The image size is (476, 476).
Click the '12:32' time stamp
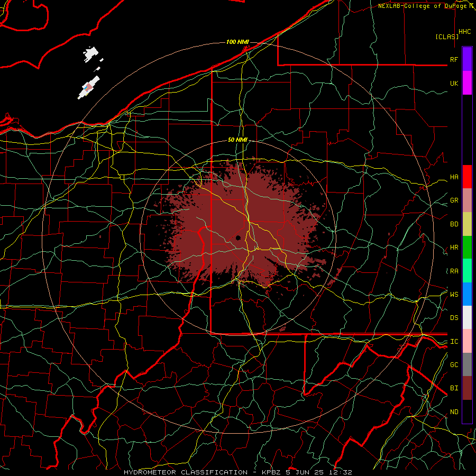point(340,472)
